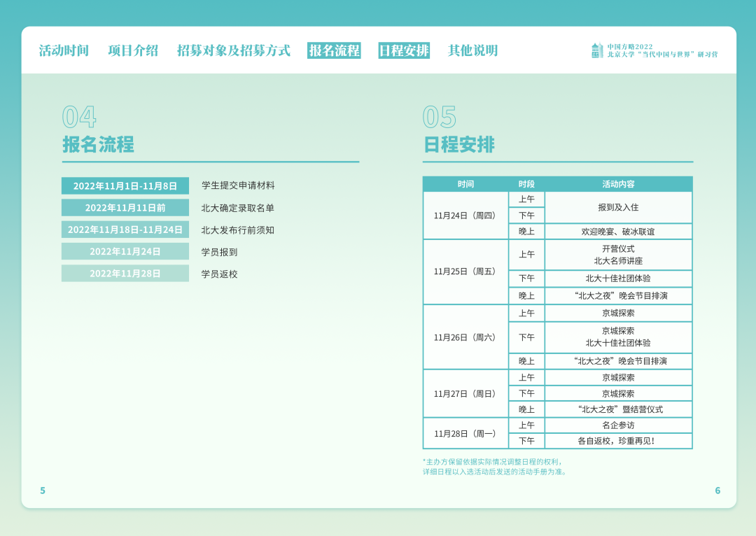Click the 2022年11月1日-11月8日 date bar
756x536 pixels.
pos(125,186)
